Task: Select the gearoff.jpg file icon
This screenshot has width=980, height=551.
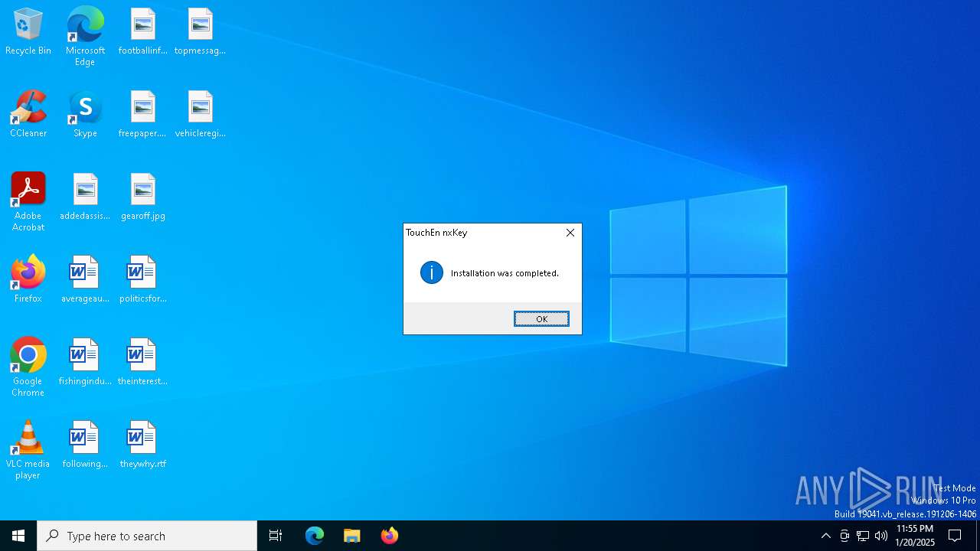Action: click(142, 197)
